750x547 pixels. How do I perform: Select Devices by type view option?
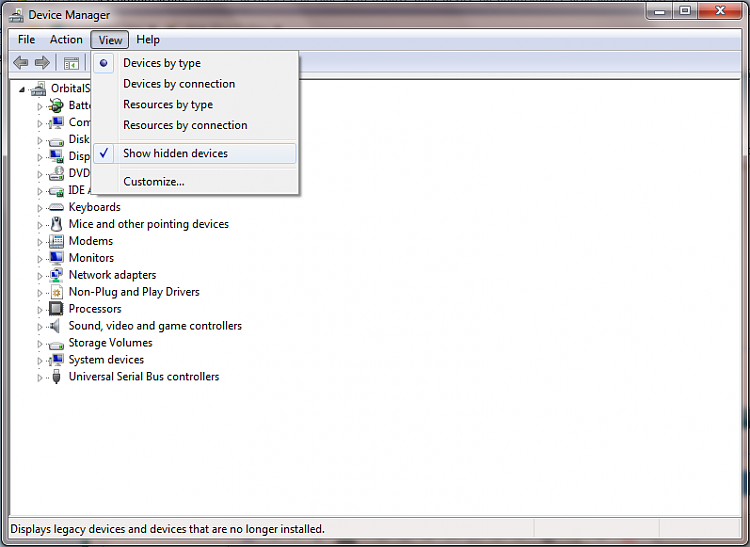coord(195,63)
